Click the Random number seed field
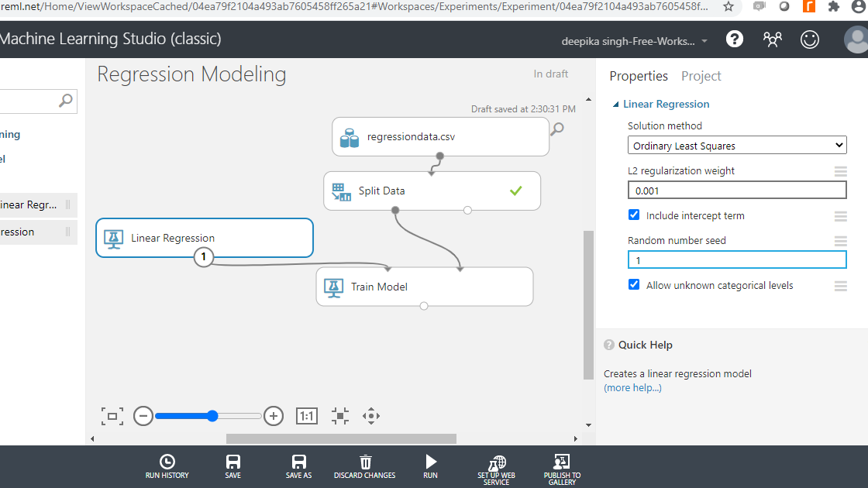 [x=737, y=260]
